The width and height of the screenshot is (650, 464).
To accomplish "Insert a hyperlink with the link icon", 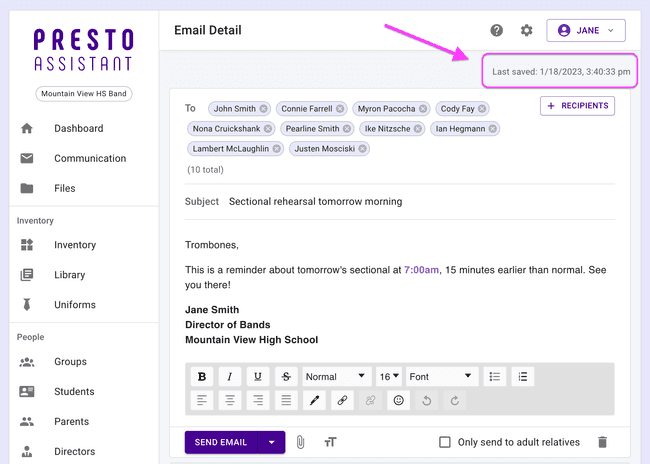I will point(342,401).
